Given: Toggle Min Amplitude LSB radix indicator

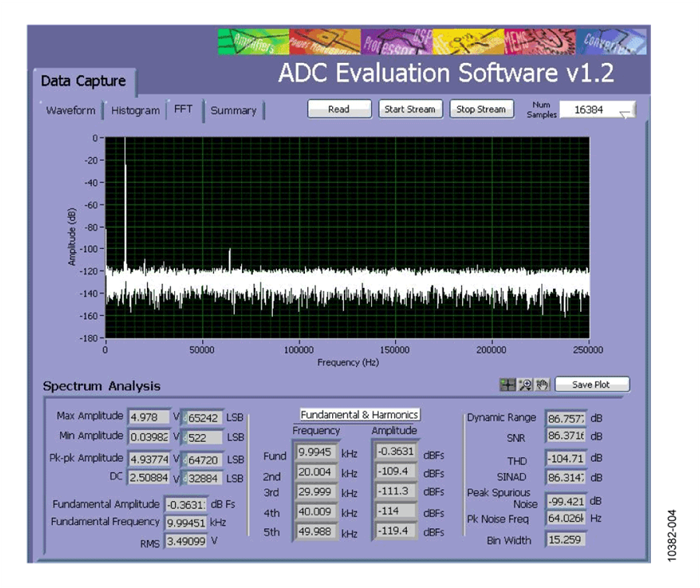Looking at the screenshot, I should pos(184,438).
